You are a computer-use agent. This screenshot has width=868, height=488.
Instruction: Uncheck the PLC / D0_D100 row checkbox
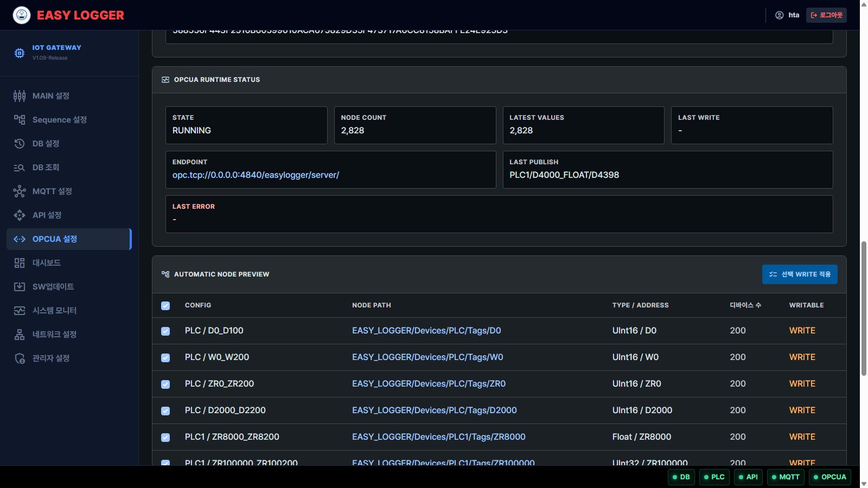click(165, 331)
